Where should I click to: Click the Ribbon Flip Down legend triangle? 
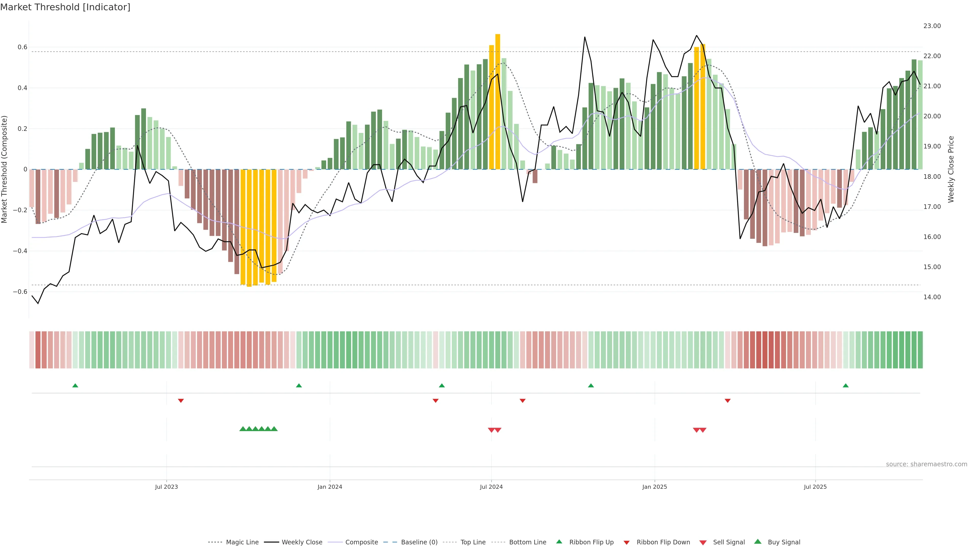pos(627,542)
